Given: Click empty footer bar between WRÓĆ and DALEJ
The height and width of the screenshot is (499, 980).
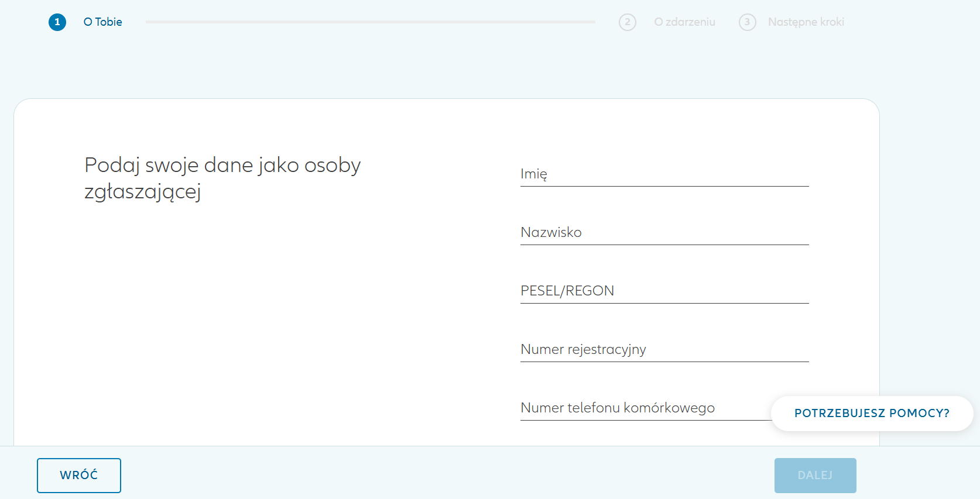Looking at the screenshot, I should [x=445, y=474].
